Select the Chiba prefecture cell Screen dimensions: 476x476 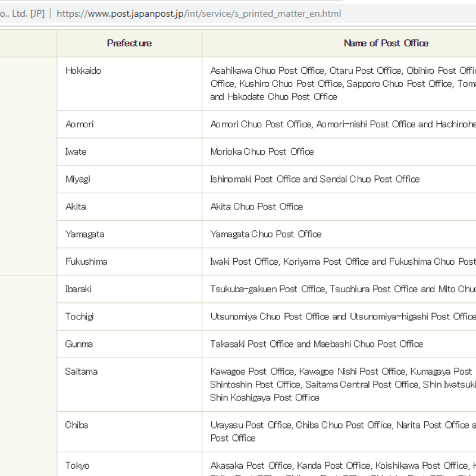point(129,432)
